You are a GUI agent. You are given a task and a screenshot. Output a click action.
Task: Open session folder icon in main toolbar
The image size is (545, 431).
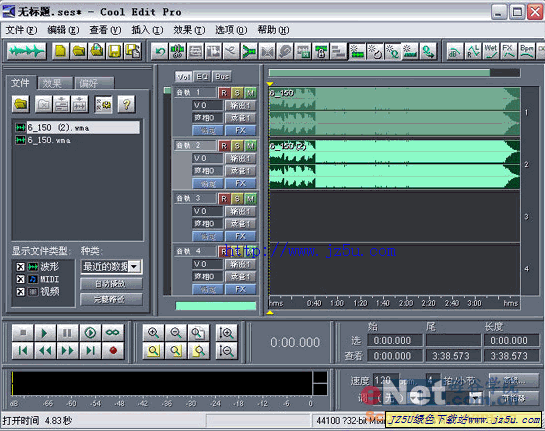[79, 52]
